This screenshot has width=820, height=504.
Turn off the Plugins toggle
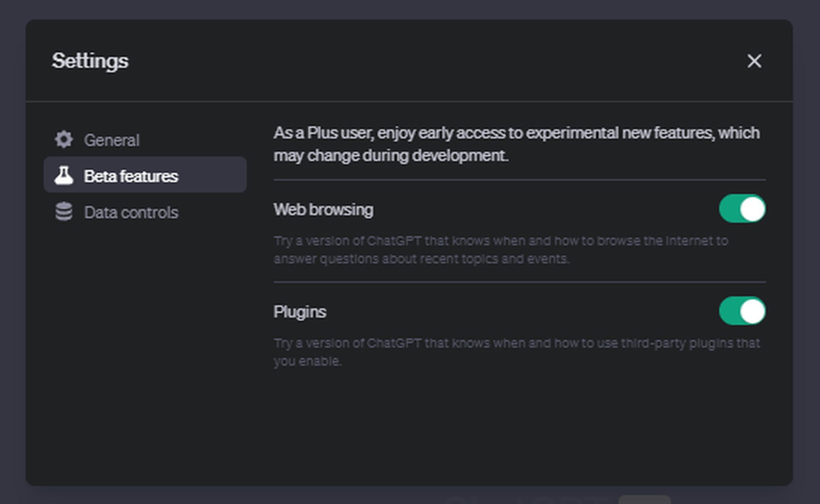tap(742, 311)
